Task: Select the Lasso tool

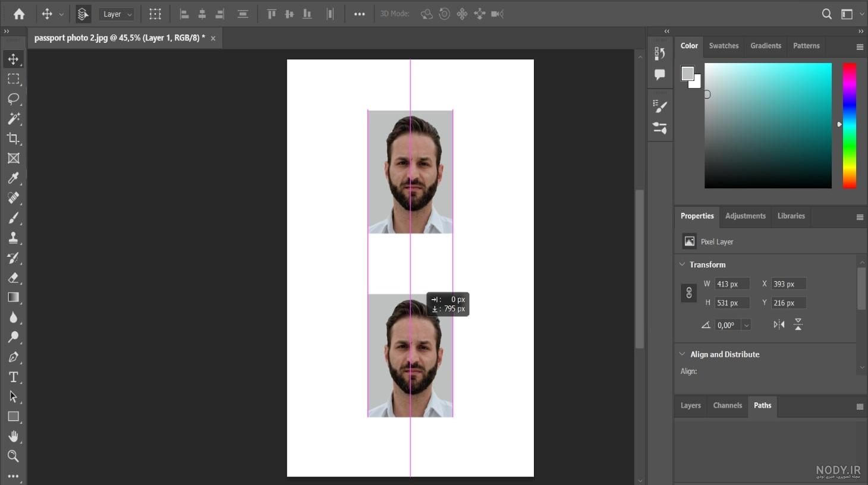Action: 13,99
